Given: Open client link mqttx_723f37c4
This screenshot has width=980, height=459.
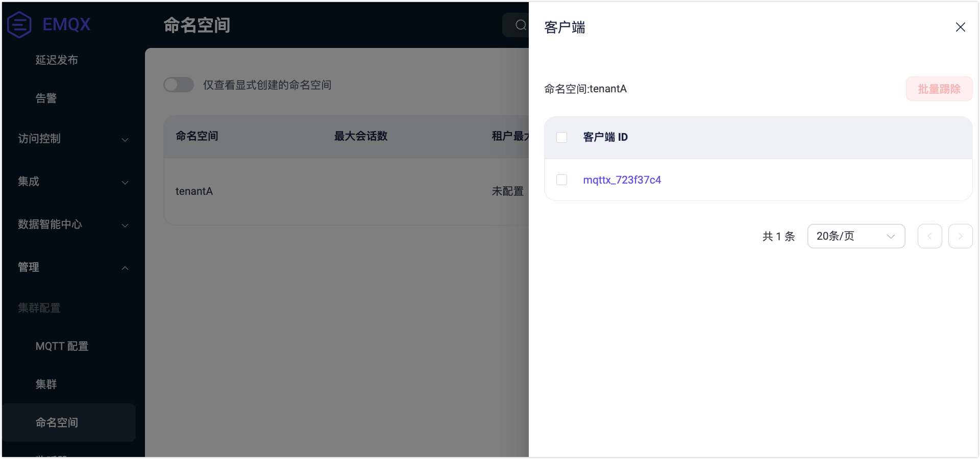Looking at the screenshot, I should (622, 180).
